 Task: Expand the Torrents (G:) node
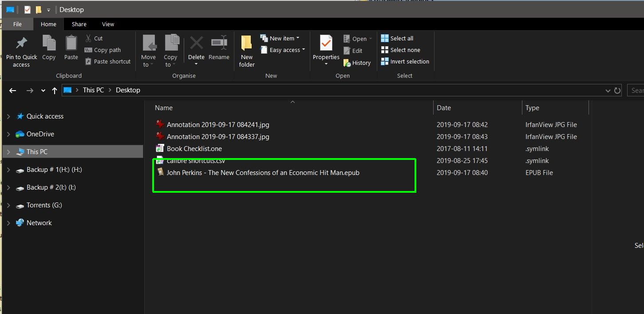click(x=8, y=205)
